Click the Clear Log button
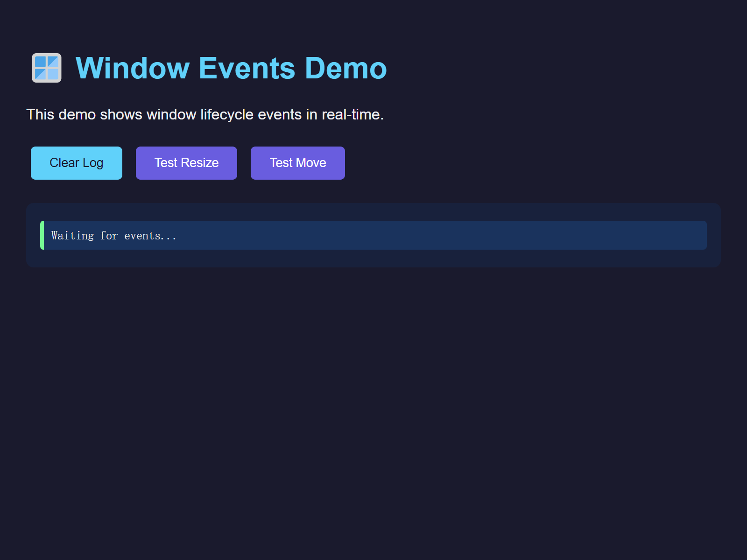 pos(76,162)
